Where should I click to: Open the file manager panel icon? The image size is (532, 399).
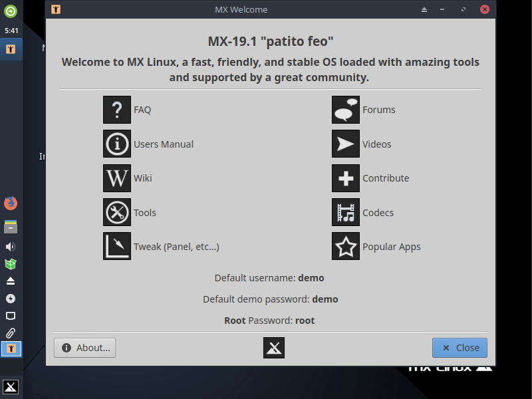pyautogui.click(x=11, y=227)
